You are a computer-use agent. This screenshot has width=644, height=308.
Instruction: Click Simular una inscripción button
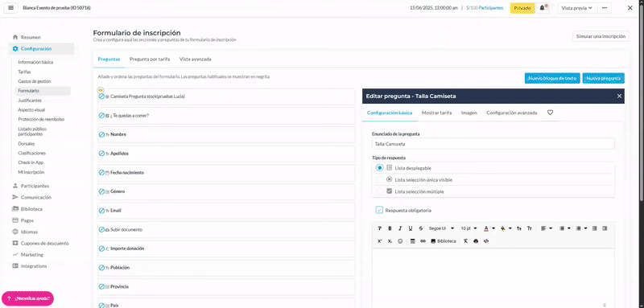[x=601, y=36]
